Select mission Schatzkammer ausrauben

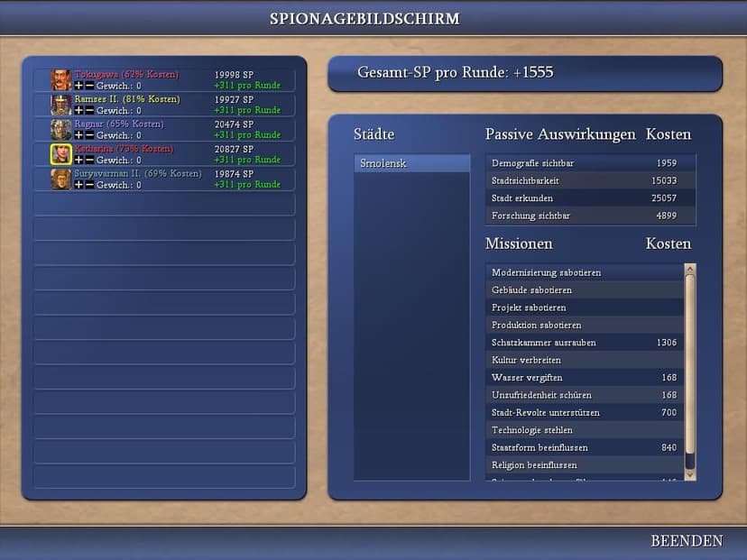point(585,343)
